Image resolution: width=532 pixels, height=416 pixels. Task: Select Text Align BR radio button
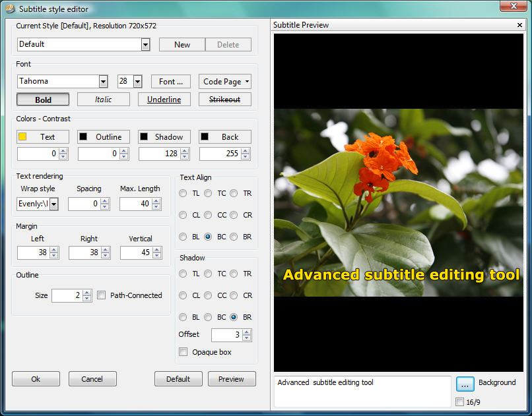(234, 237)
